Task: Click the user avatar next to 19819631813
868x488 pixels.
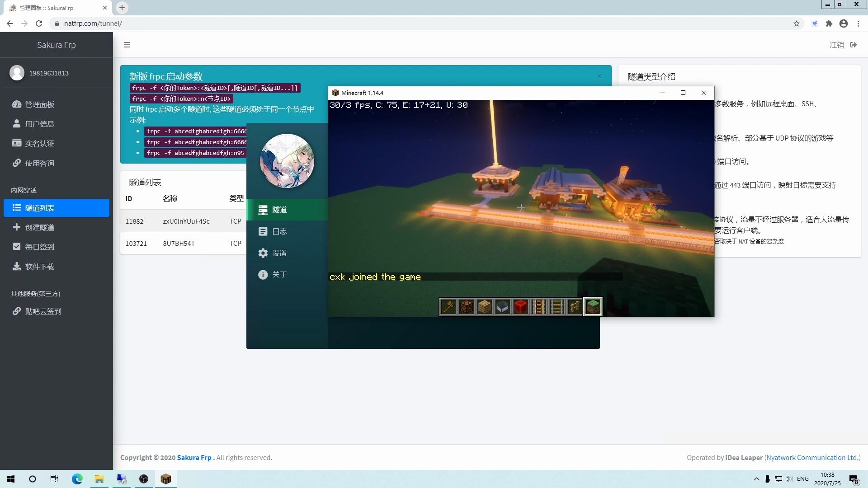Action: pyautogui.click(x=17, y=73)
